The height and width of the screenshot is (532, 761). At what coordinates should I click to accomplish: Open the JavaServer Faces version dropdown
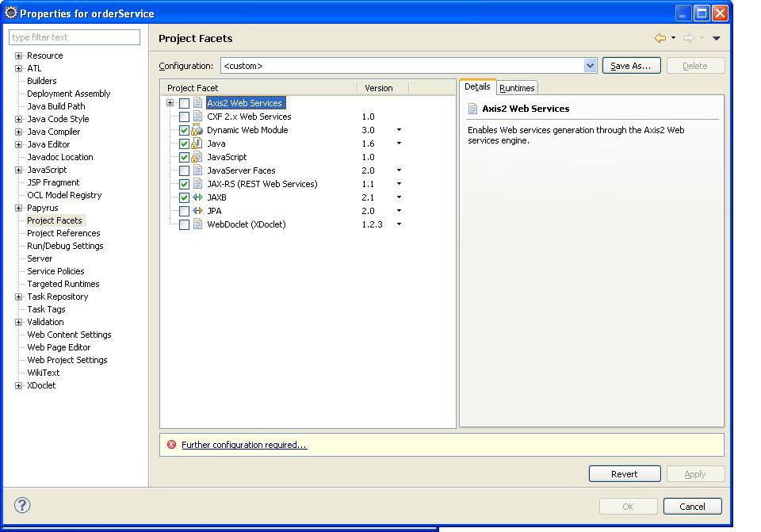pos(399,170)
